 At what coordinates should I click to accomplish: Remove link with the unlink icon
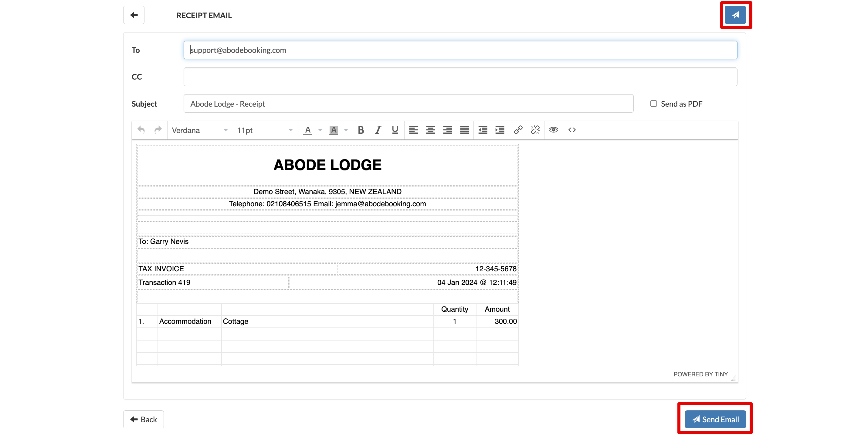pos(535,130)
